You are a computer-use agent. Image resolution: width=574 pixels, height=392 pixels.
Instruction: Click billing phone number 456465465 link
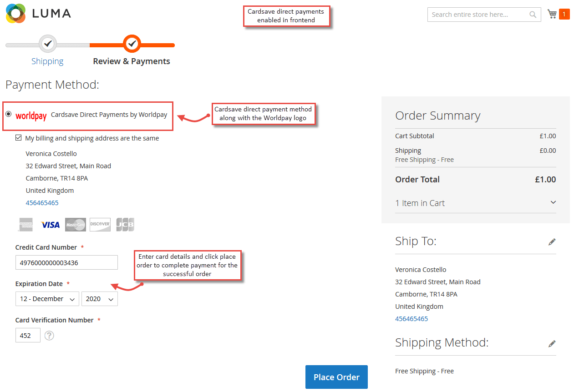(42, 203)
